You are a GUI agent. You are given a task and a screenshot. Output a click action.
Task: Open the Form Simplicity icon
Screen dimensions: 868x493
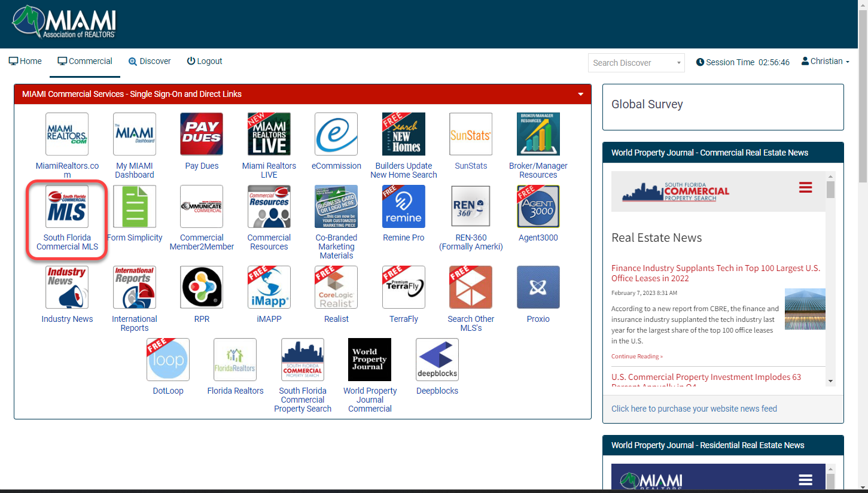135,206
